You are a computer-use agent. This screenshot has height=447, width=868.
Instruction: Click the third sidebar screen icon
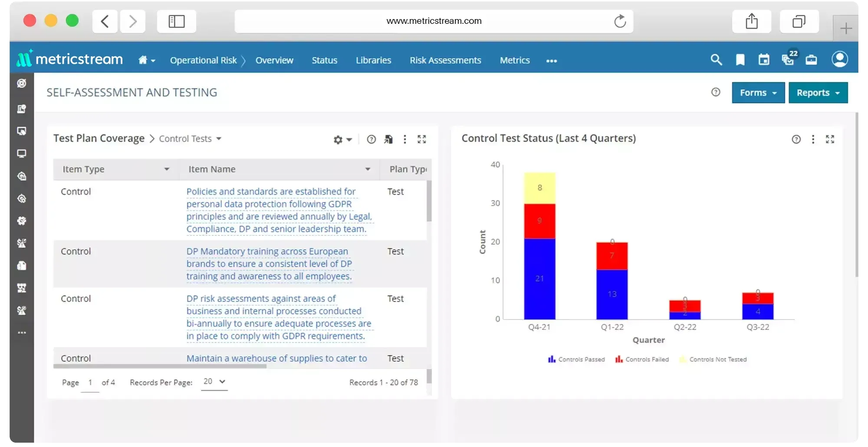(22, 131)
